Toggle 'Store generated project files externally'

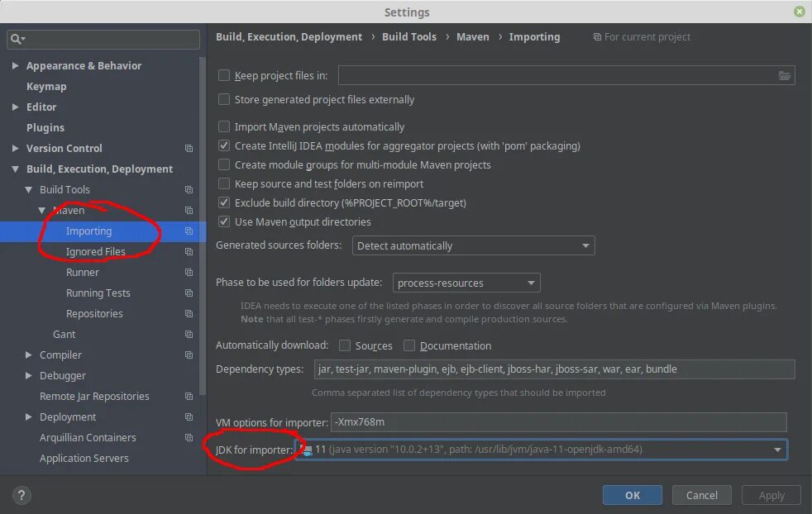pyautogui.click(x=224, y=99)
